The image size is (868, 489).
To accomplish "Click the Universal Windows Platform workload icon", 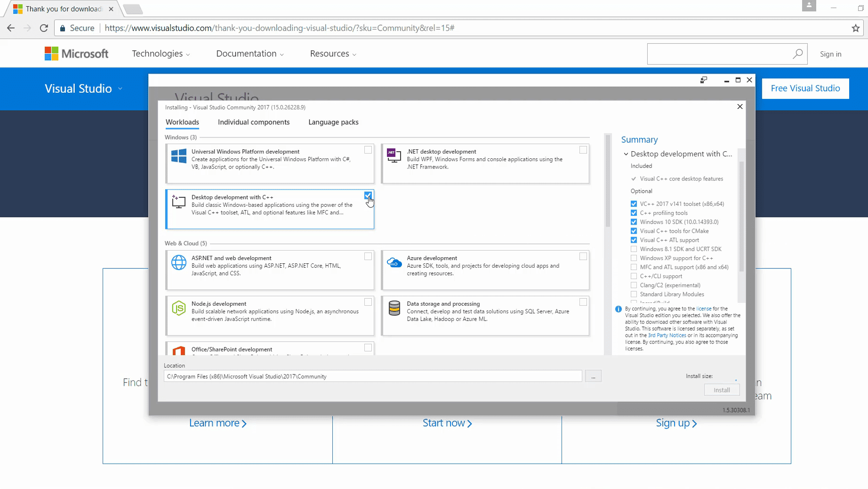I will [x=178, y=156].
